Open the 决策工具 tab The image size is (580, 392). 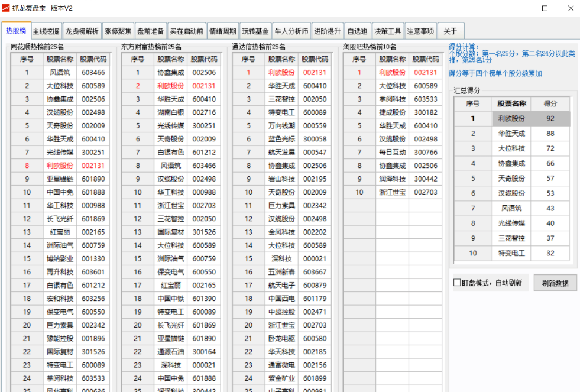pos(388,31)
